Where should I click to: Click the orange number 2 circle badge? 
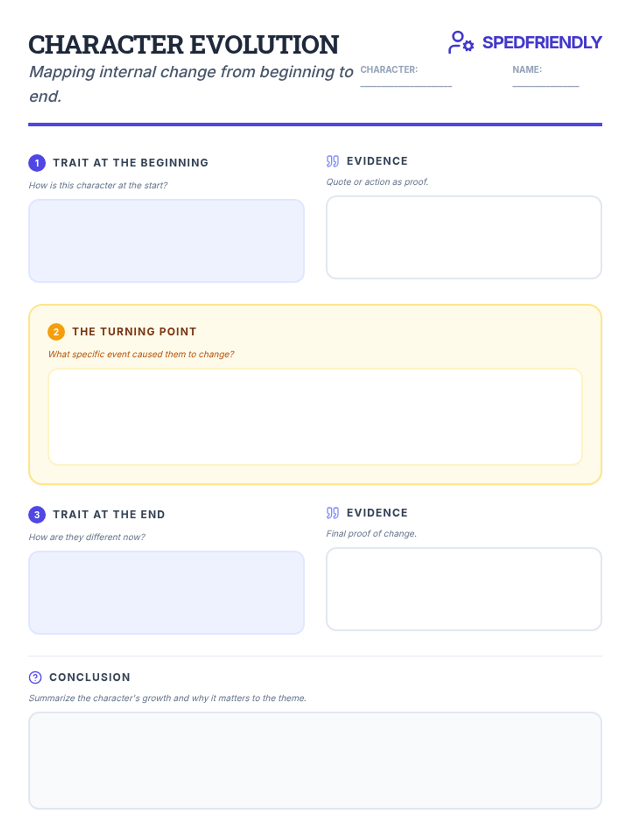coord(56,332)
